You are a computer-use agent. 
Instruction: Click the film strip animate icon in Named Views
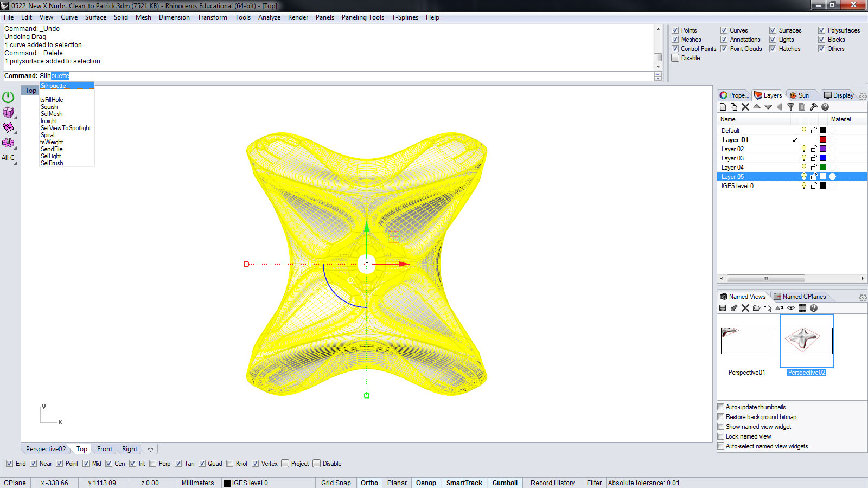(x=802, y=308)
